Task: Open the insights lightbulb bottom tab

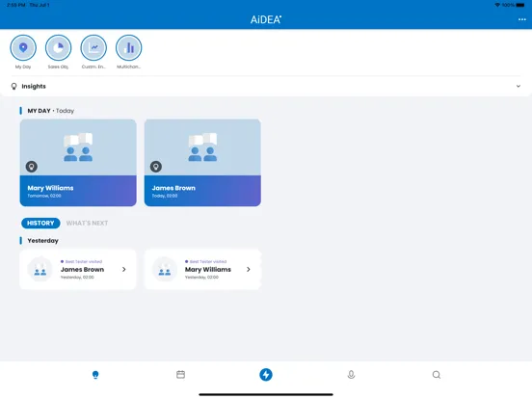Action: (x=95, y=375)
